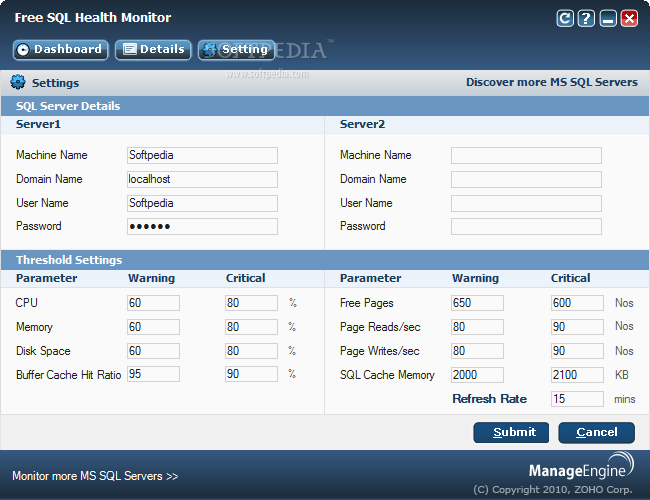Edit SQL Cache Memory warning field

coord(478,375)
